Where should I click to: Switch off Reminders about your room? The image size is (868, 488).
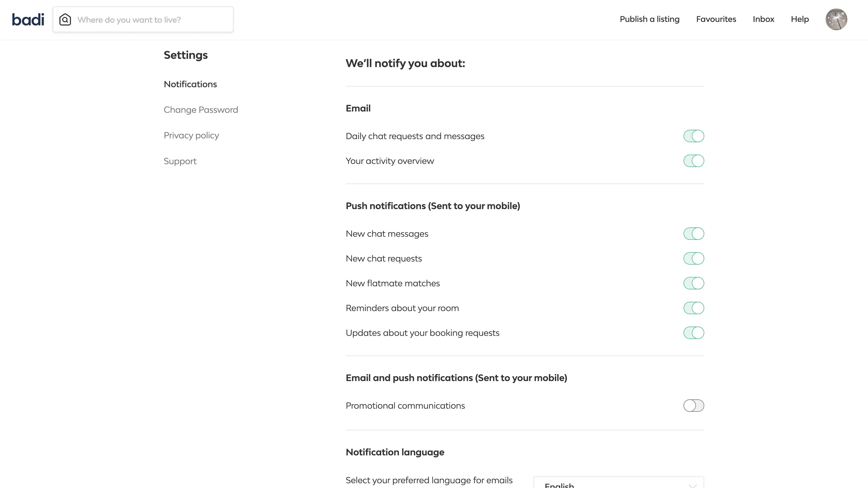693,308
